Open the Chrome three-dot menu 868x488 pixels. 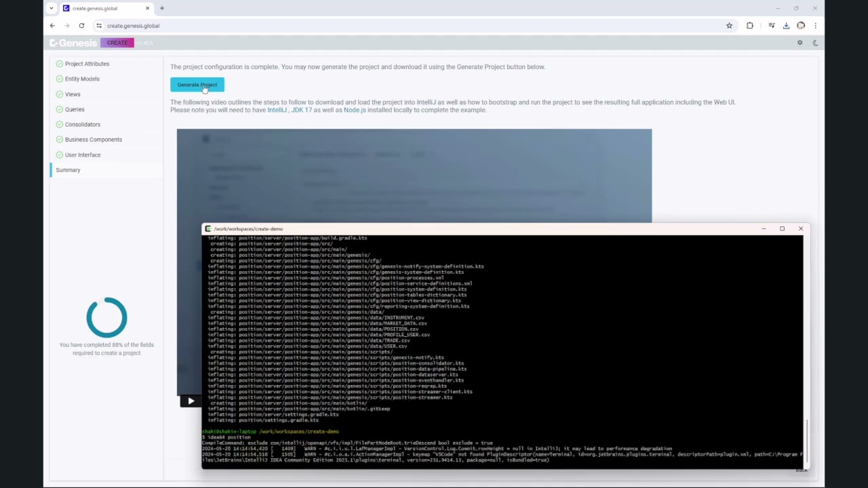tap(815, 26)
